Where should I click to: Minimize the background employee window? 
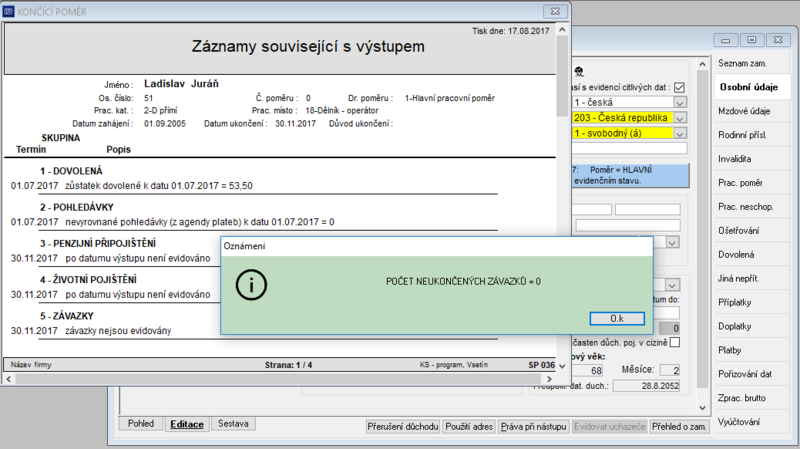(726, 40)
